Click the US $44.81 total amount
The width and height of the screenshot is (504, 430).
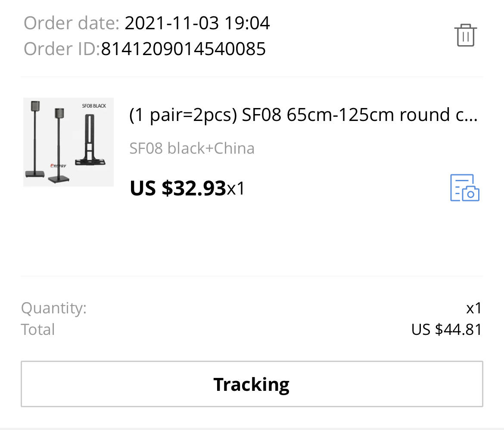coord(446,329)
